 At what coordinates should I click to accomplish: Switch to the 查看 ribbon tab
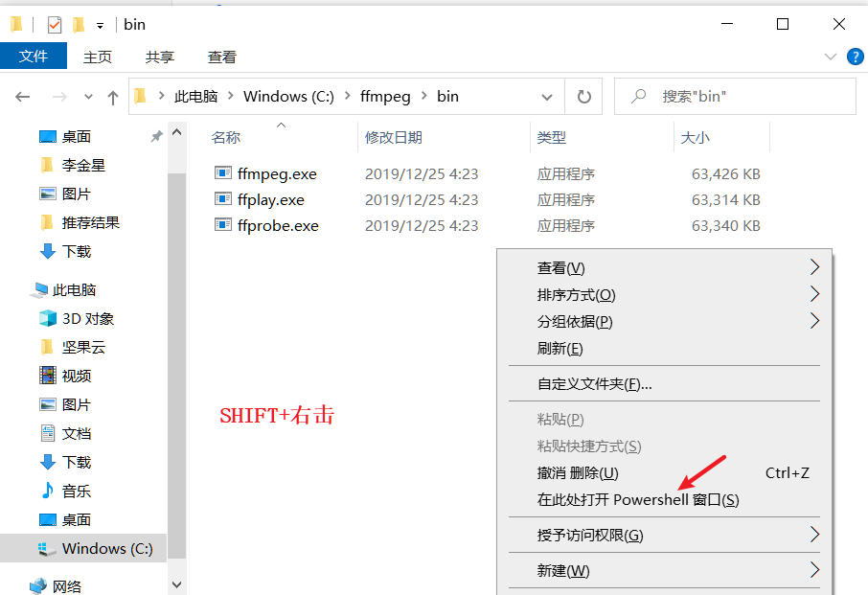221,57
